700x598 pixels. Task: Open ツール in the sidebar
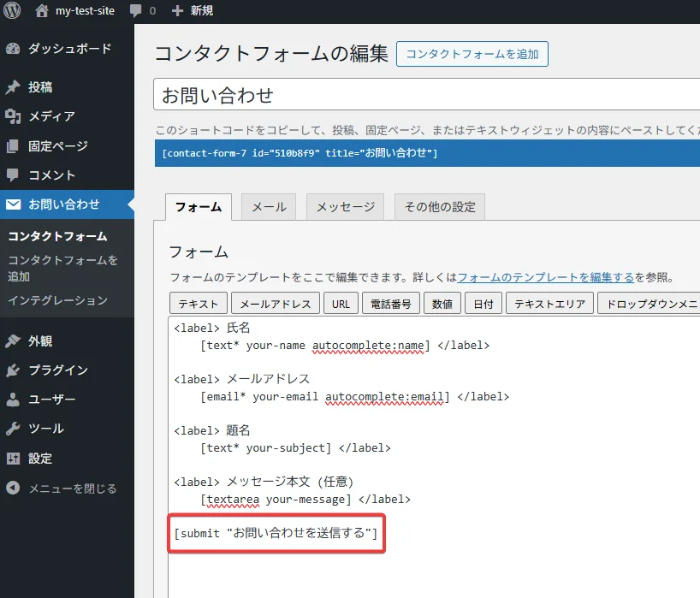point(67,429)
